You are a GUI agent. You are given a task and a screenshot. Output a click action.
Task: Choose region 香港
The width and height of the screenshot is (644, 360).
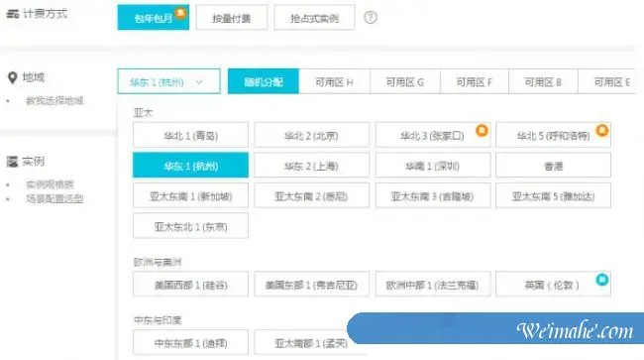pos(553,166)
